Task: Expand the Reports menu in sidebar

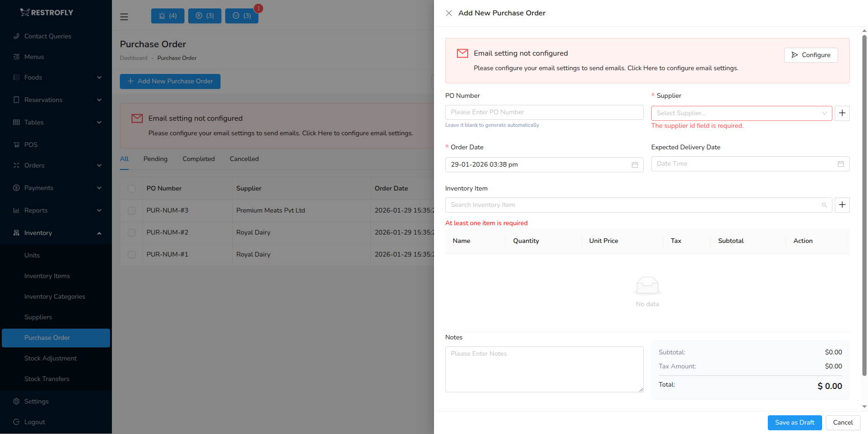Action: coord(36,210)
